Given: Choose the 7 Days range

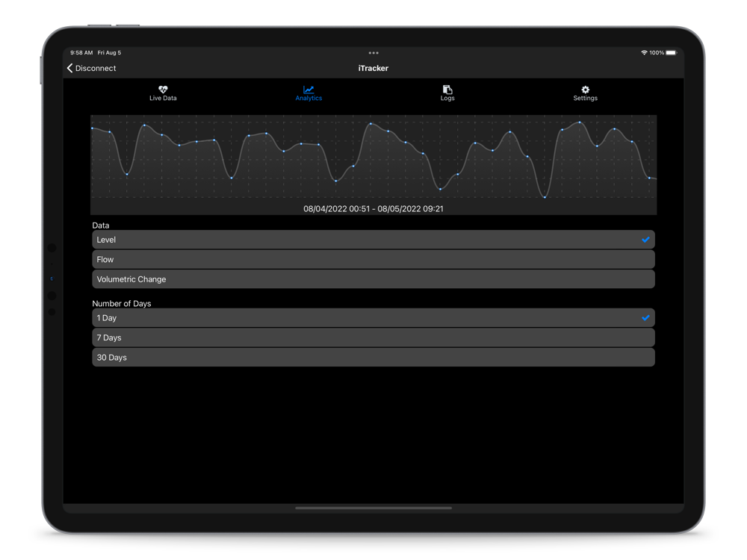Looking at the screenshot, I should tap(373, 337).
